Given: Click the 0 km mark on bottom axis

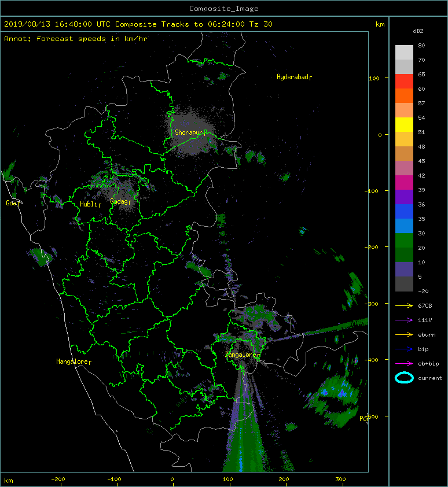Looking at the screenshot, I should pos(172,479).
